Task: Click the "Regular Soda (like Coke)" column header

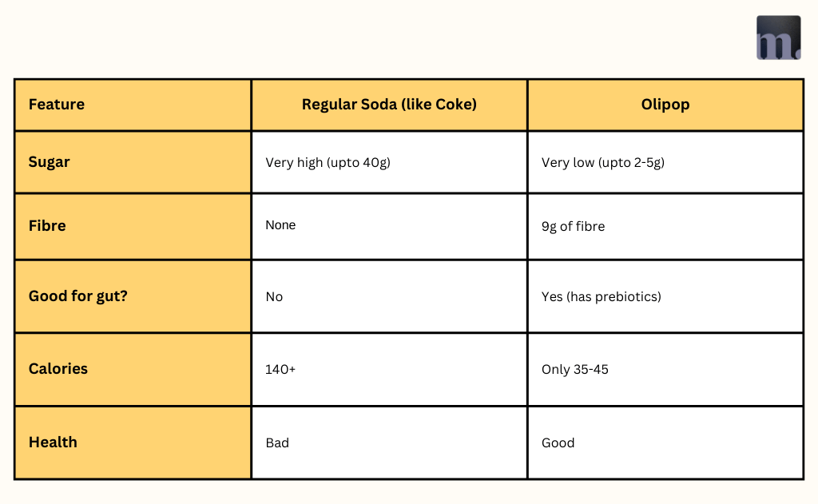Action: pyautogui.click(x=389, y=105)
